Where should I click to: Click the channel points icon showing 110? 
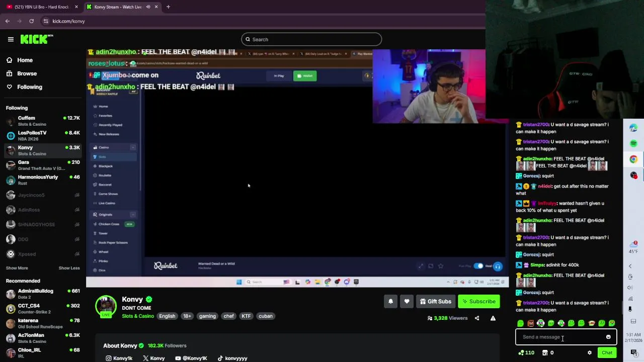tap(526, 353)
